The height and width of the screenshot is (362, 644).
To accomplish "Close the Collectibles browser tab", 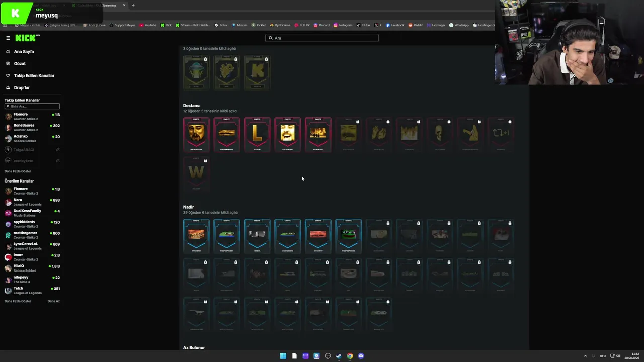I will coord(124,5).
